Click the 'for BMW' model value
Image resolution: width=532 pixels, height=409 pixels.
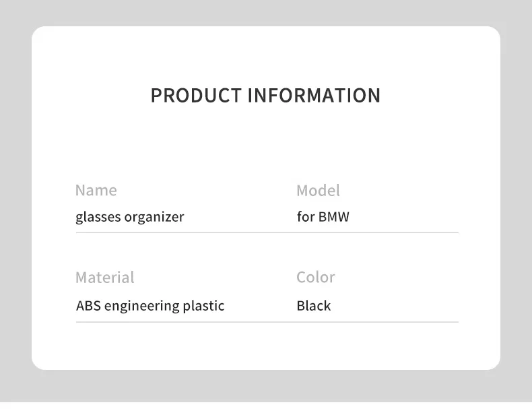point(323,217)
